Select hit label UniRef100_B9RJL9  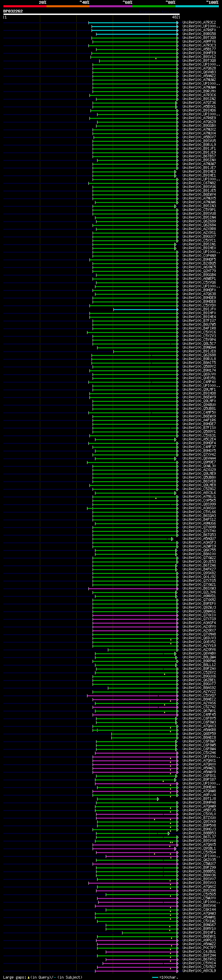coord(199,145)
